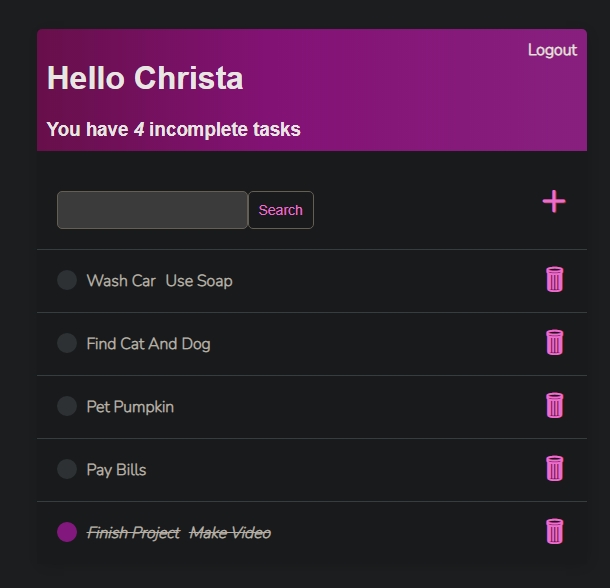Screen dimensions: 610x588
Task: Uncheck the purple Finish Project completion circle
Action: tap(67, 532)
